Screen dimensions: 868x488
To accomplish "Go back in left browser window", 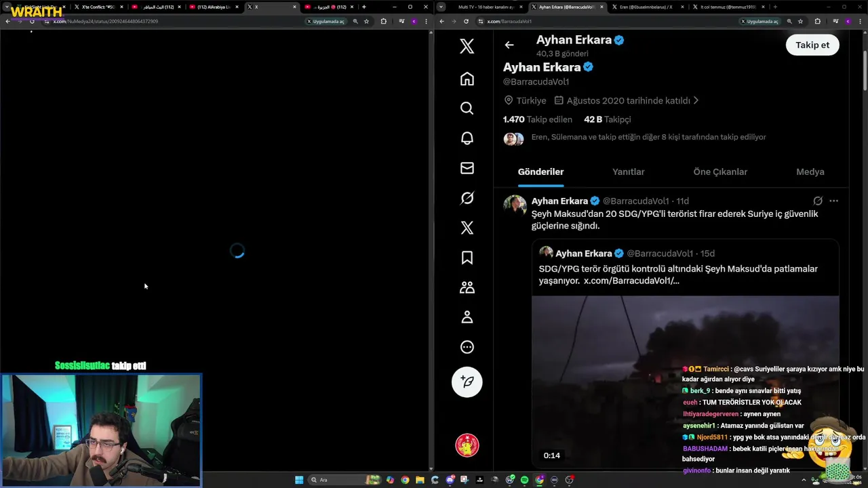I will tap(7, 21).
